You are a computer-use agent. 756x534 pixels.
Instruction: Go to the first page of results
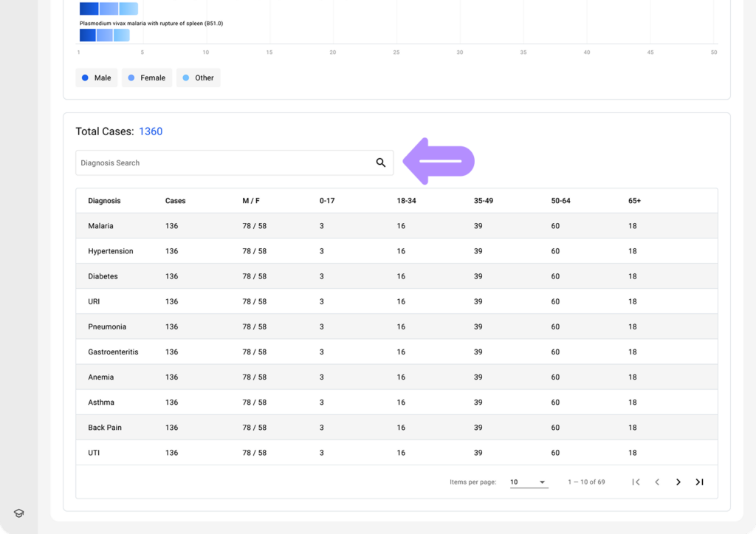(636, 482)
